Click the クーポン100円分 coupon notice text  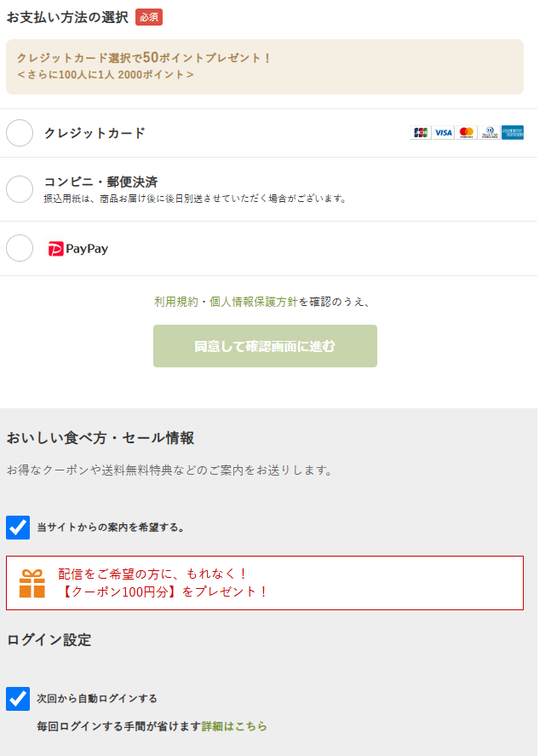tap(163, 592)
